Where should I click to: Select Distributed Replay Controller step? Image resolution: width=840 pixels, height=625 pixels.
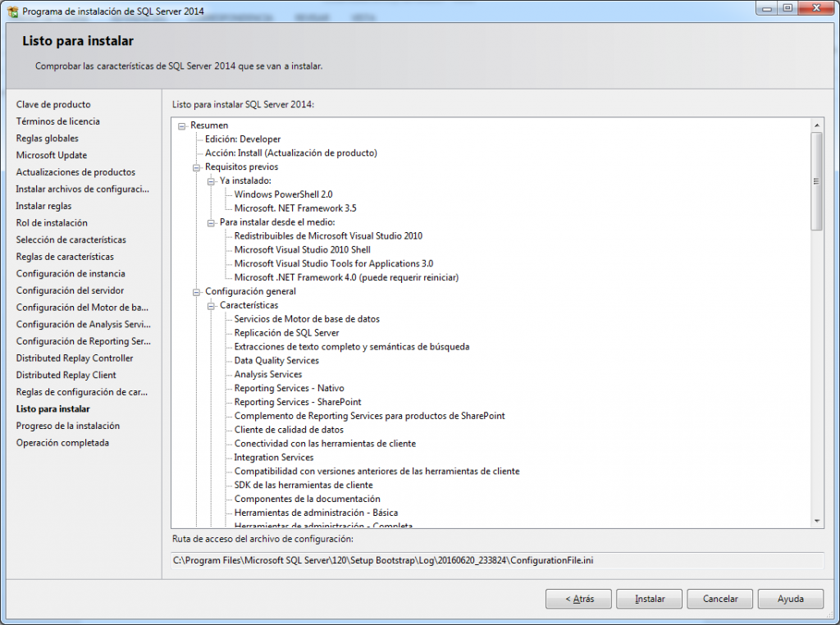pyautogui.click(x=75, y=358)
